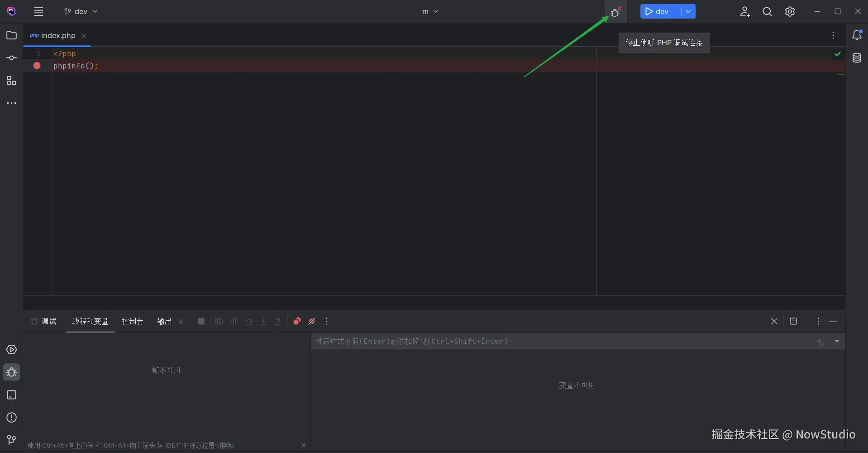This screenshot has height=453, width=868.
Task: Open the Notifications bell panel
Action: pyautogui.click(x=857, y=35)
